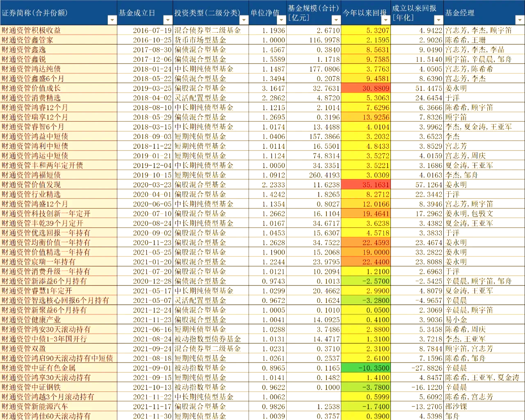Expand the 投资类型 filter arrow
The width and height of the screenshot is (525, 420).
click(x=243, y=20)
